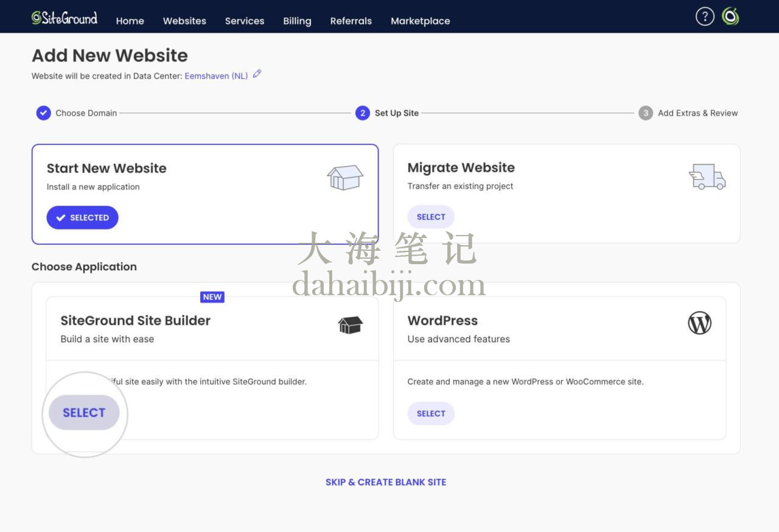Click the Set Up Site step label

(397, 113)
